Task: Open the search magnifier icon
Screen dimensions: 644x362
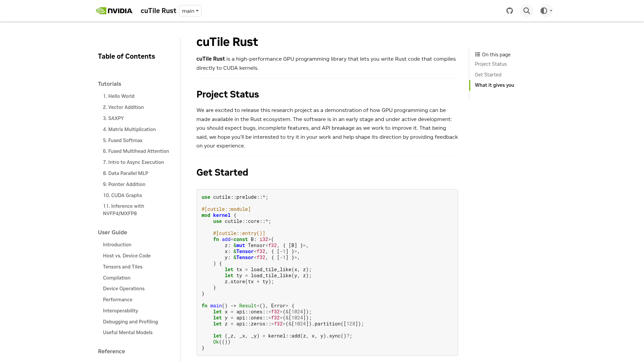Action: [x=527, y=11]
